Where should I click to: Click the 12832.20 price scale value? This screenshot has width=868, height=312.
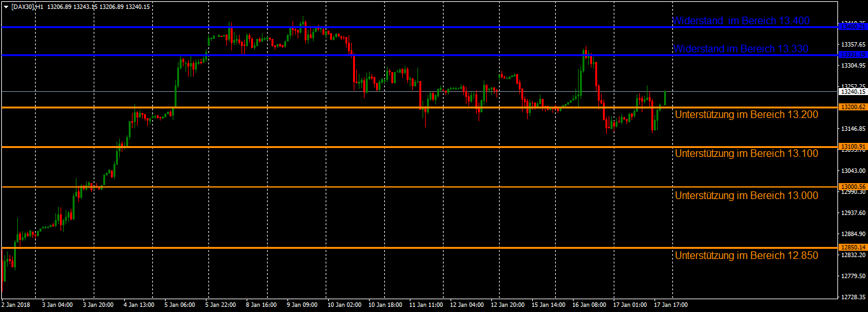[854, 255]
